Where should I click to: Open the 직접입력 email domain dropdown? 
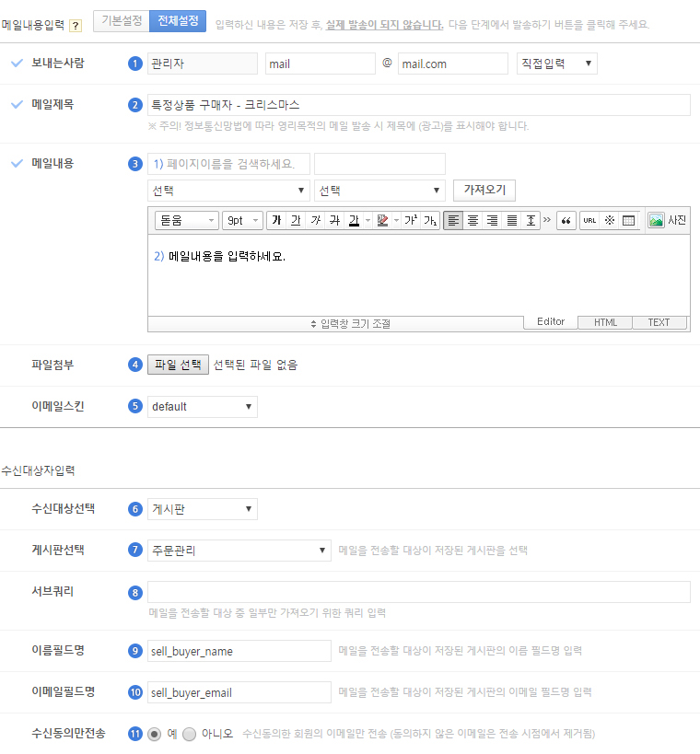(x=557, y=64)
